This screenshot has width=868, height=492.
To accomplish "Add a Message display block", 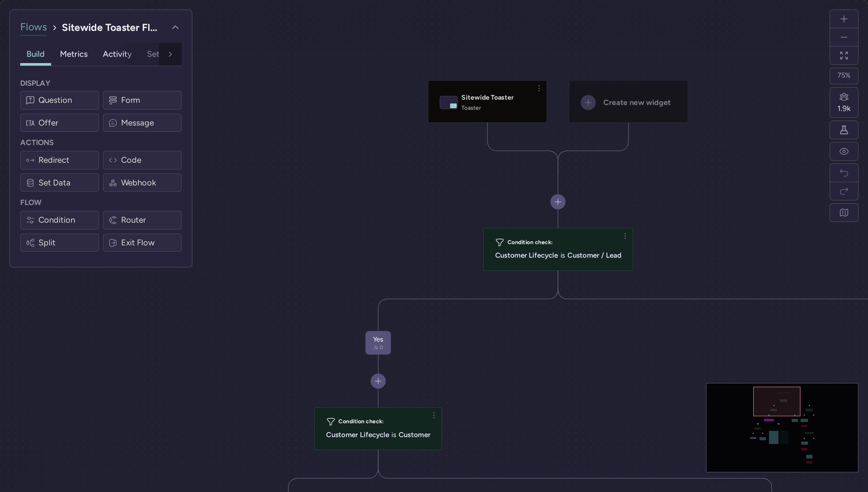I will point(142,123).
